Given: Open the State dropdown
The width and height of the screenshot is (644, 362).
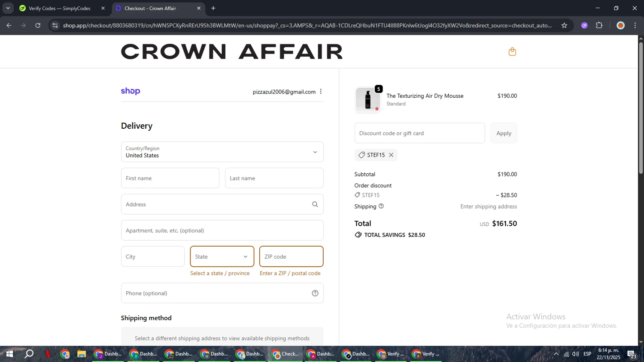Looking at the screenshot, I should 222,256.
